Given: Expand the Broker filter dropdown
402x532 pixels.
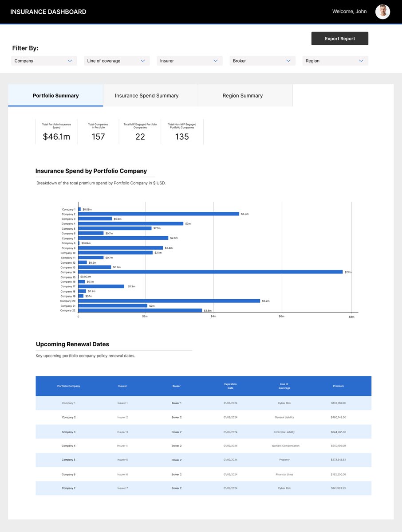Looking at the screenshot, I should pos(262,61).
